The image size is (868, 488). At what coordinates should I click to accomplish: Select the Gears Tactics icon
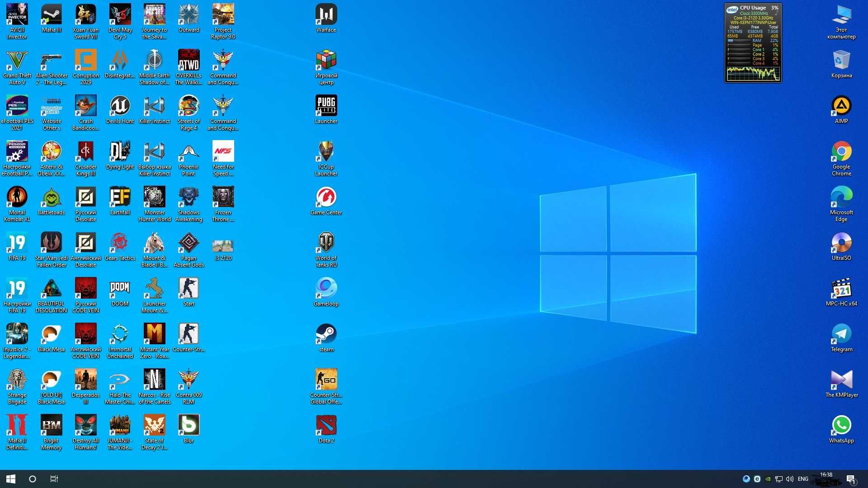coord(120,246)
